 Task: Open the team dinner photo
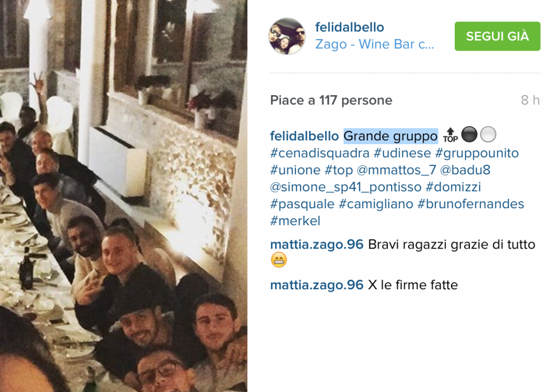(x=123, y=196)
